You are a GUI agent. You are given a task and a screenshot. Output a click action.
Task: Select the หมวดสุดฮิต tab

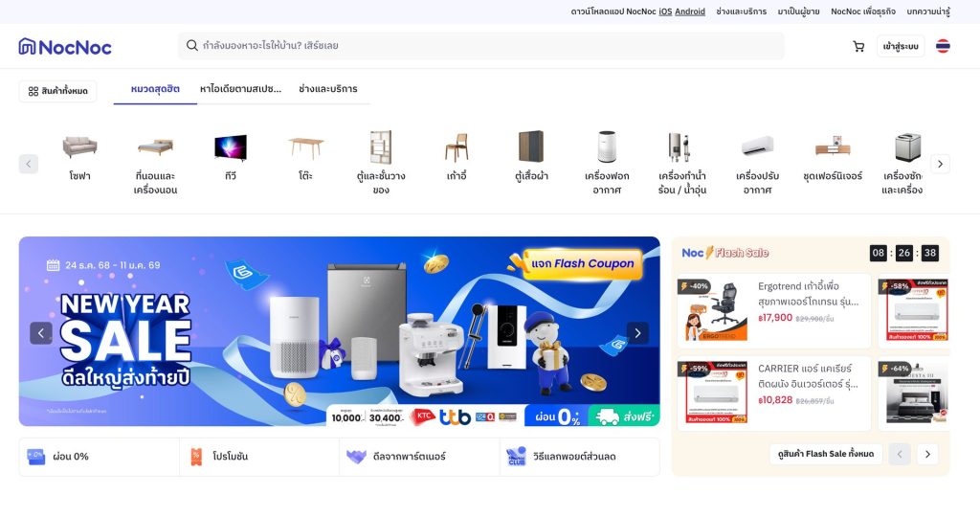[x=155, y=89]
